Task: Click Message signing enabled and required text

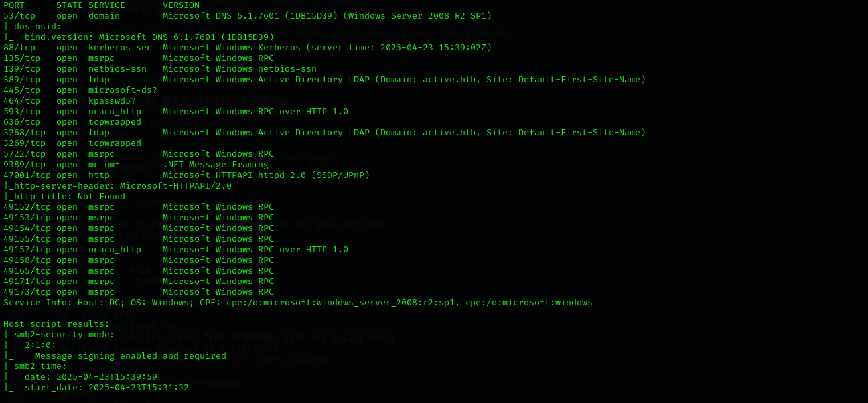Action: [131, 356]
